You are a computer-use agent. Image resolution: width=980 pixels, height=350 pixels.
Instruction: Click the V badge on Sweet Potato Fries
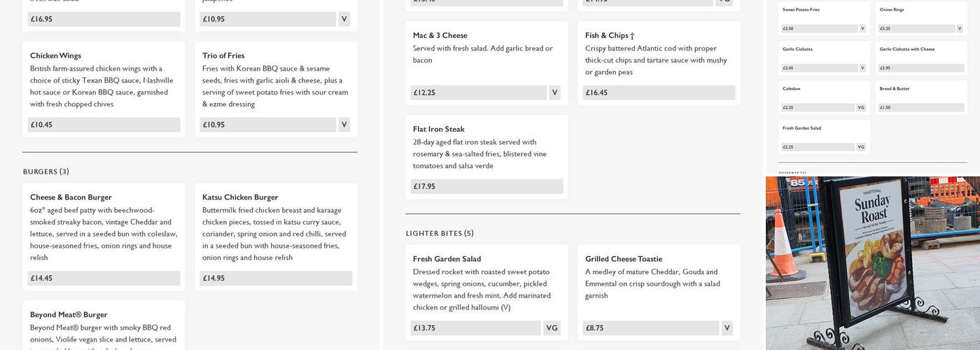862,29
